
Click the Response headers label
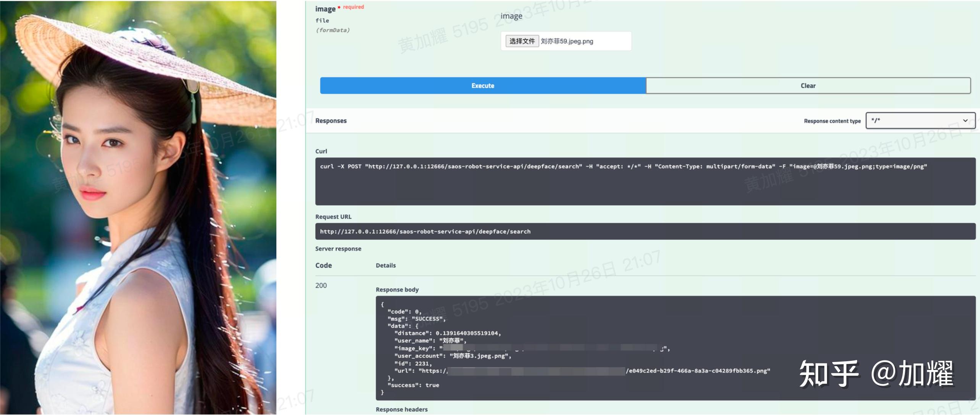(401, 409)
